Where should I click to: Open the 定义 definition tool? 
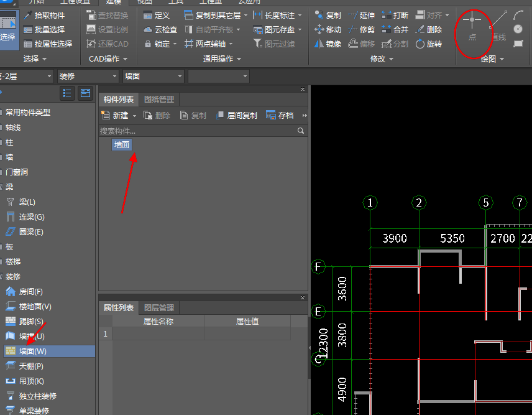[157, 16]
